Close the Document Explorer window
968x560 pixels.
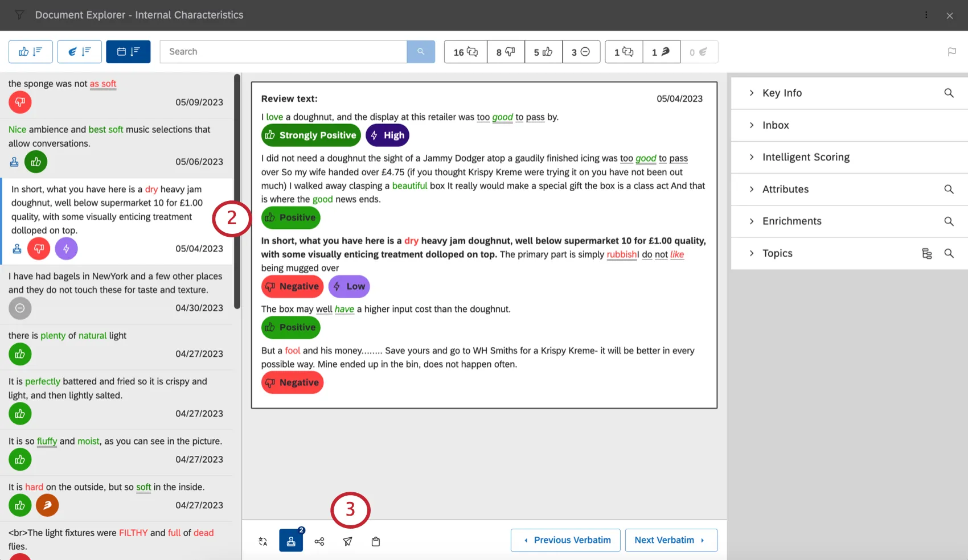coord(950,15)
